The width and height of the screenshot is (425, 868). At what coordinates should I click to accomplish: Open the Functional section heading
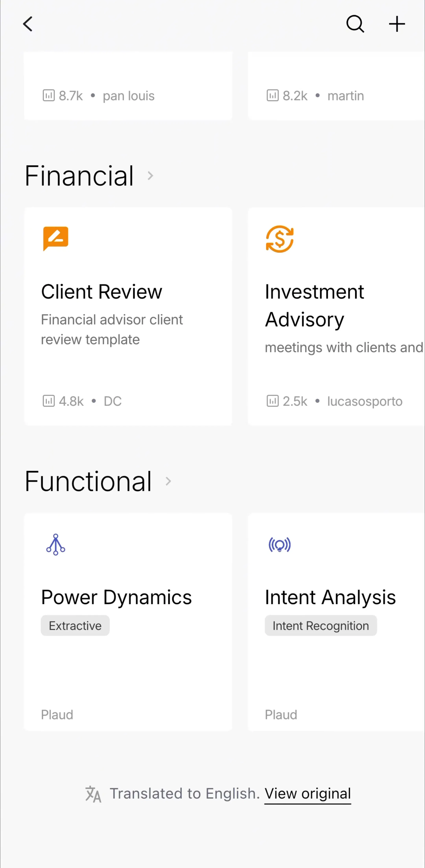coord(88,481)
